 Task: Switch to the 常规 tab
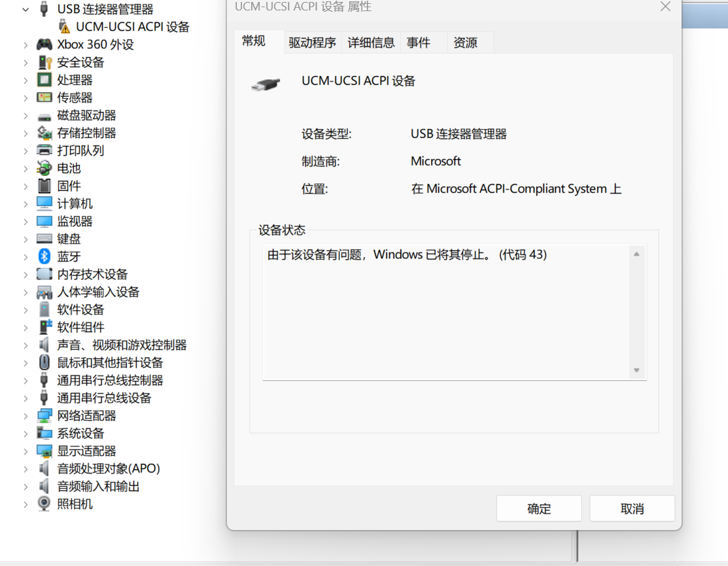pos(259,41)
